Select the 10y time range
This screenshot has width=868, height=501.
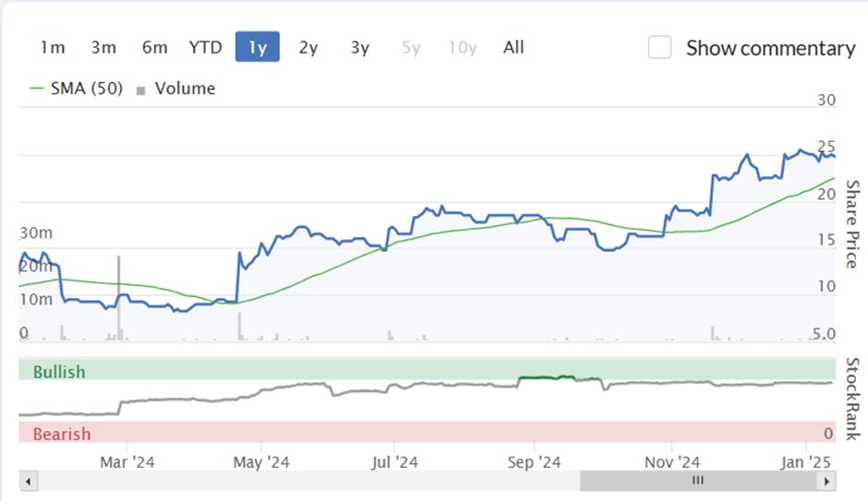point(463,48)
